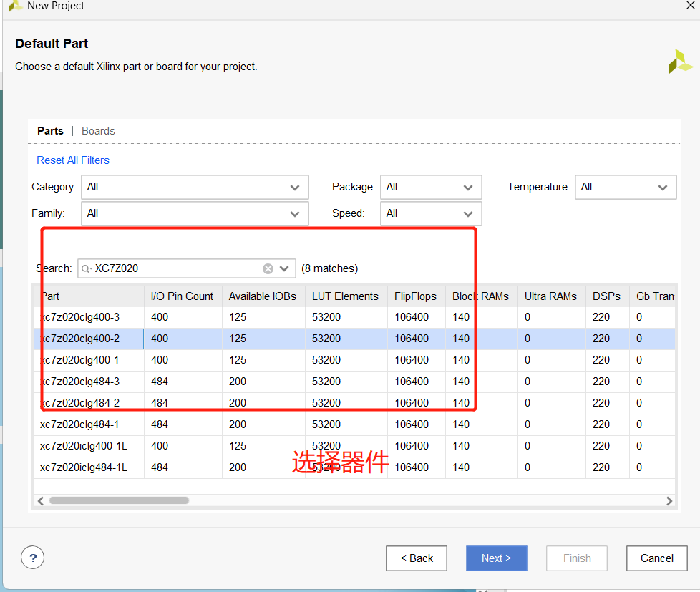Sort by Available IOBs column header
700x592 pixels.
263,296
